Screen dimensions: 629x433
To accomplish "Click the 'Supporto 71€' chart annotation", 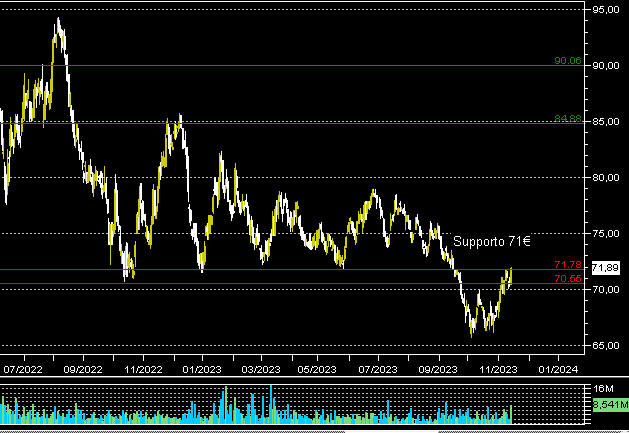I will pos(492,241).
